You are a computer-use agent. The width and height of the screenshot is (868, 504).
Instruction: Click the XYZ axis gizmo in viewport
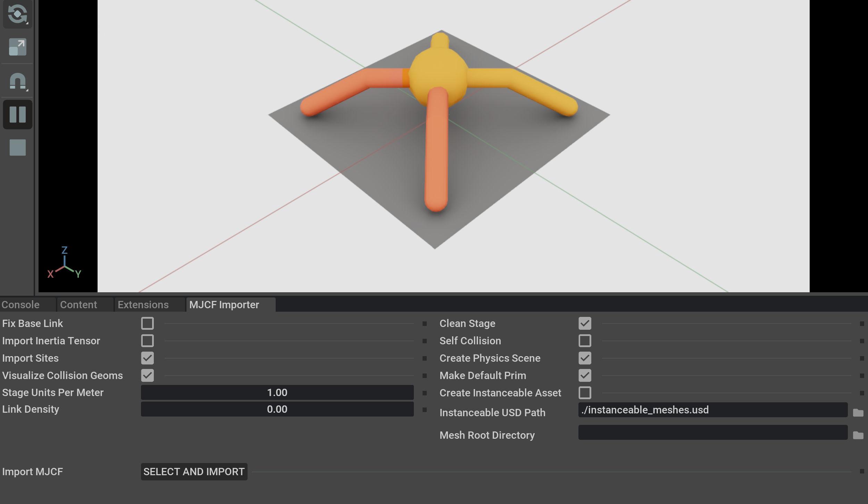(x=65, y=264)
